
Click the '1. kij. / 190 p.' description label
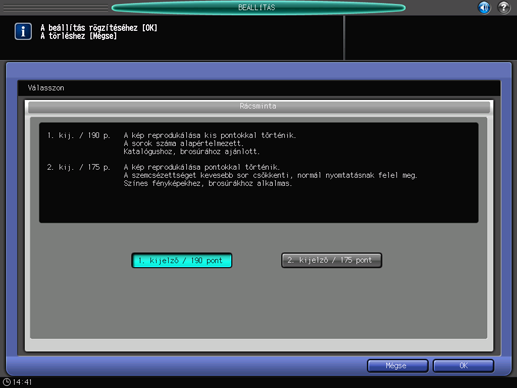pyautogui.click(x=79, y=135)
